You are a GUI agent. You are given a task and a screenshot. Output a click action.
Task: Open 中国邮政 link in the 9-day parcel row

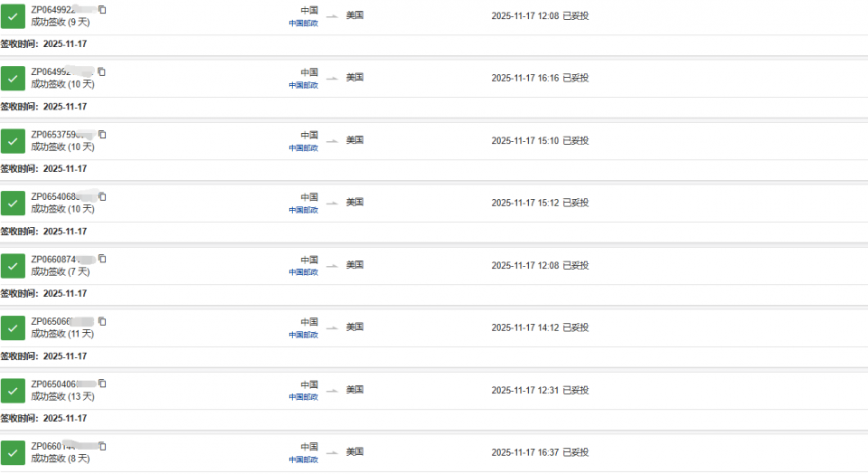(x=303, y=24)
